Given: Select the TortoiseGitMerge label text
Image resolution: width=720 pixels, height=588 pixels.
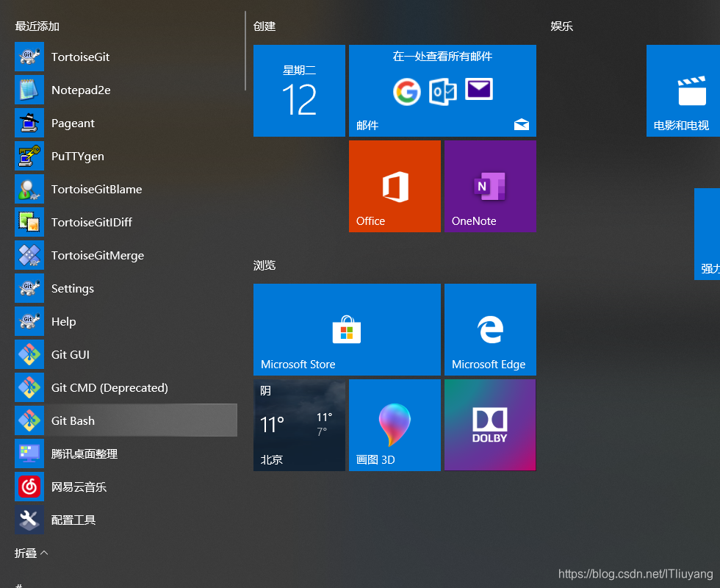Looking at the screenshot, I should [98, 256].
